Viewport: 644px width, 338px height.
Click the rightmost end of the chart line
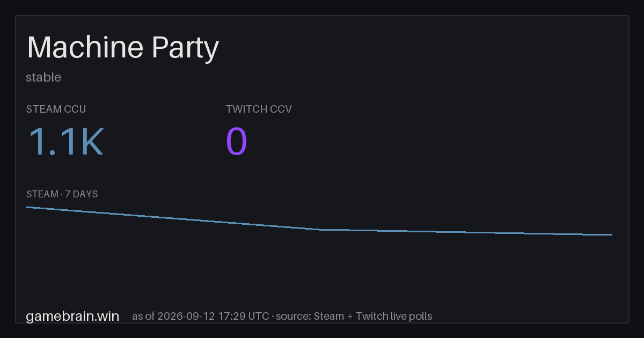point(612,235)
